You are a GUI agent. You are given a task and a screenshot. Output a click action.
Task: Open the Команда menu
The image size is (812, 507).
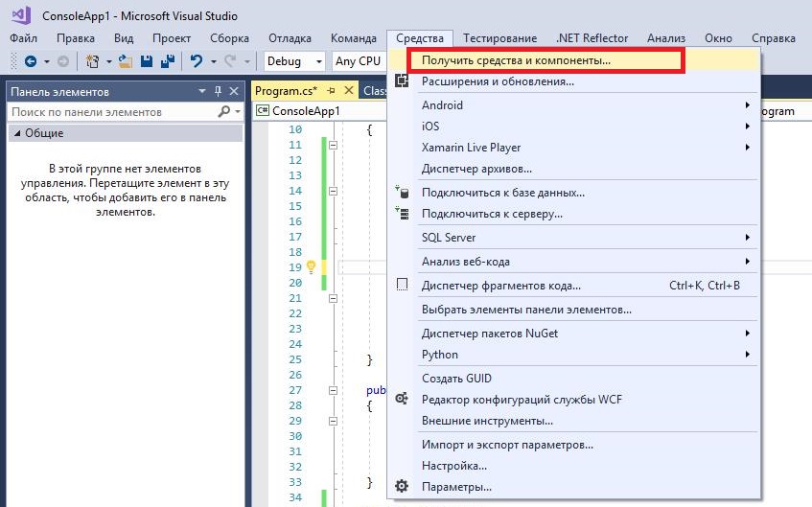pos(354,38)
